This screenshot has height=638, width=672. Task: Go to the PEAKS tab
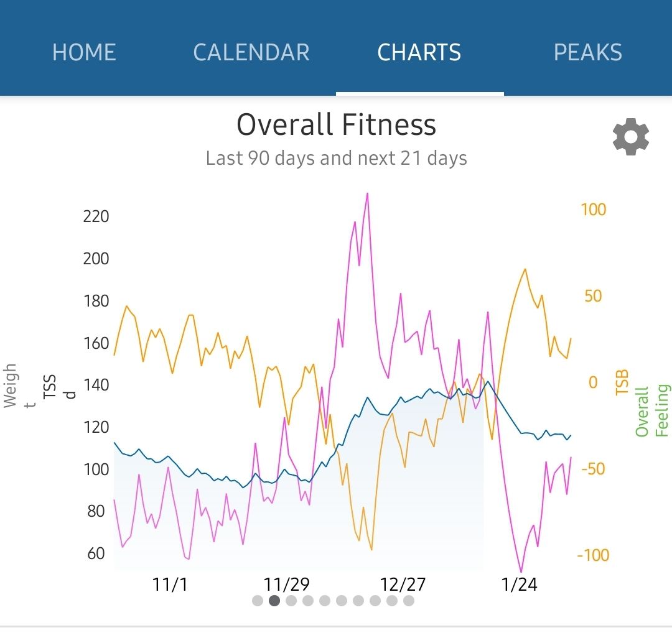[587, 52]
